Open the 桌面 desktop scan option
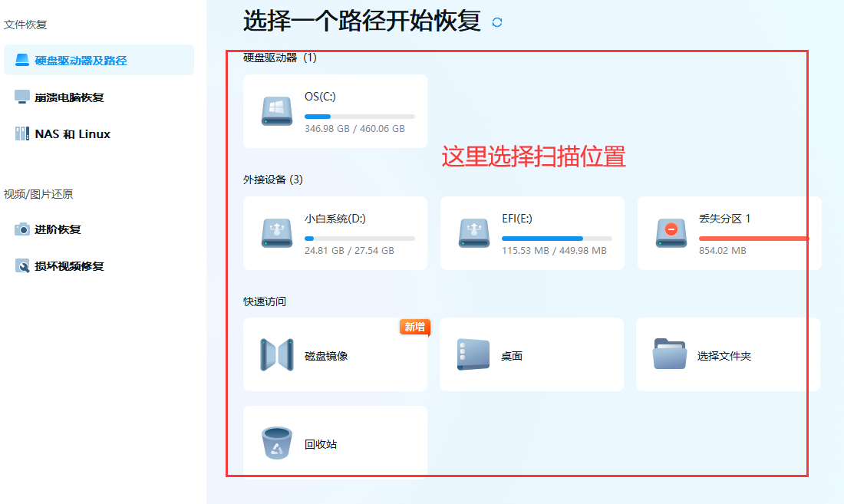Image resolution: width=844 pixels, height=504 pixels. pos(473,354)
